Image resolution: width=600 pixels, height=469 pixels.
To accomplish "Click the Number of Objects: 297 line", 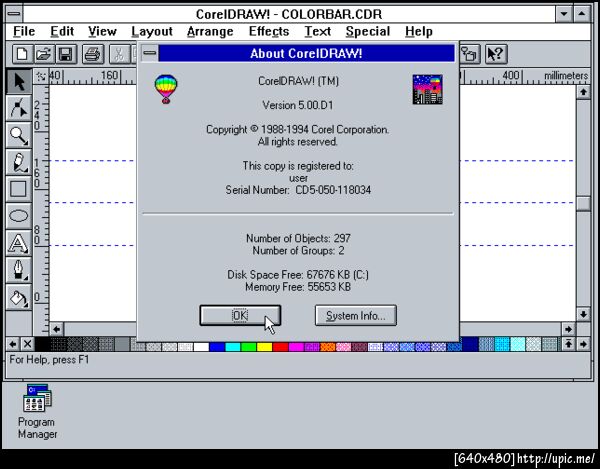I will coord(298,238).
